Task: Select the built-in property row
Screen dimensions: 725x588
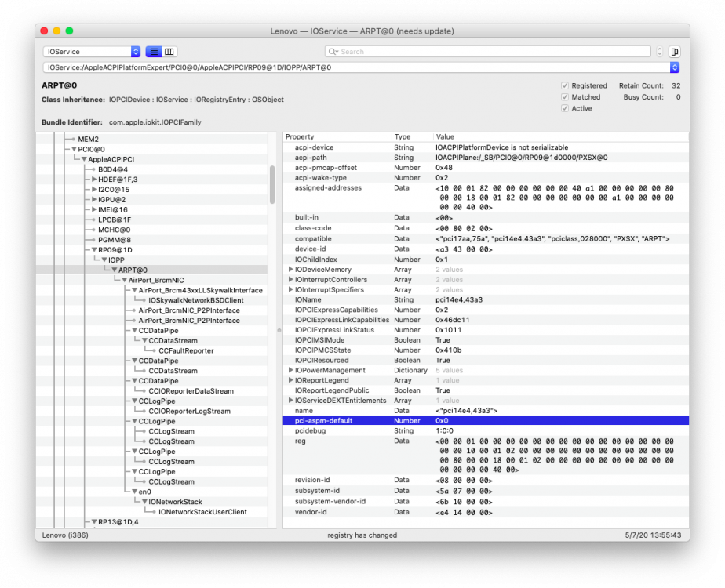Action: click(x=486, y=217)
